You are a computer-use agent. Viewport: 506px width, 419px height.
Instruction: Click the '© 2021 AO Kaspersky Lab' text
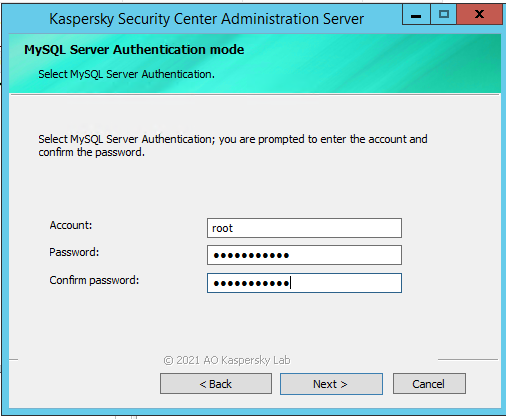pos(227,360)
